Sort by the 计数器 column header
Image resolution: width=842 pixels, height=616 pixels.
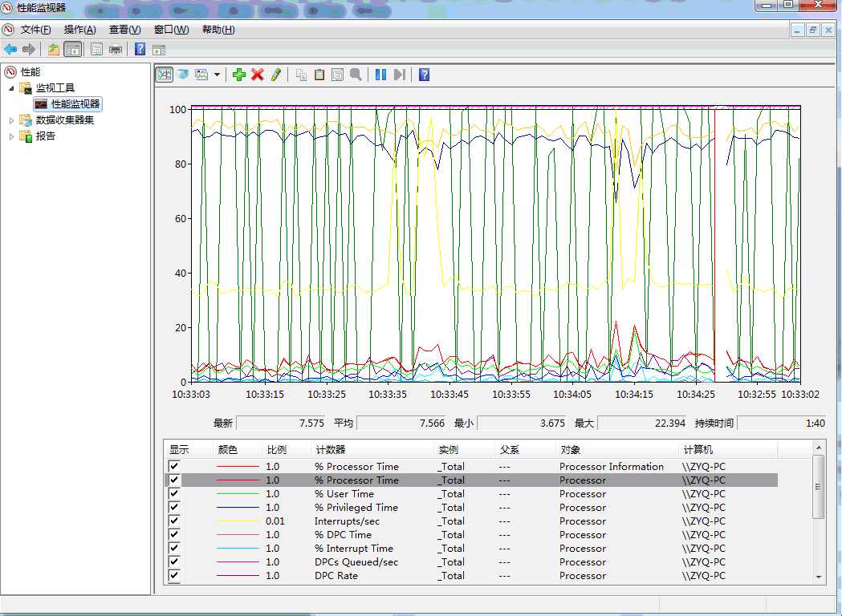330,450
